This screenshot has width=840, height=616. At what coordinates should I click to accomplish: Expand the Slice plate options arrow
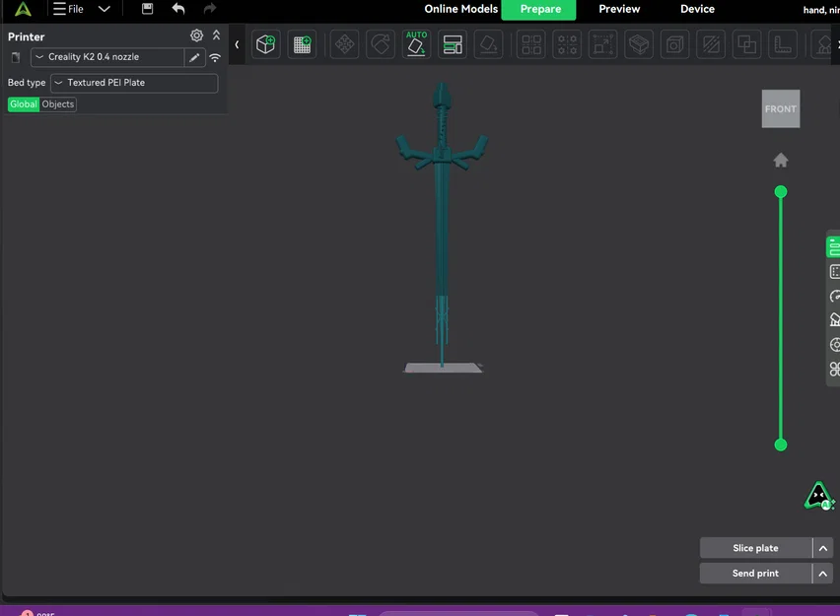click(x=823, y=548)
